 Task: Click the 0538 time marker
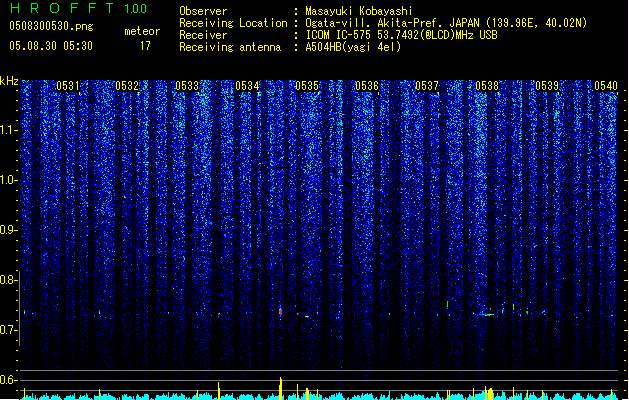click(487, 86)
